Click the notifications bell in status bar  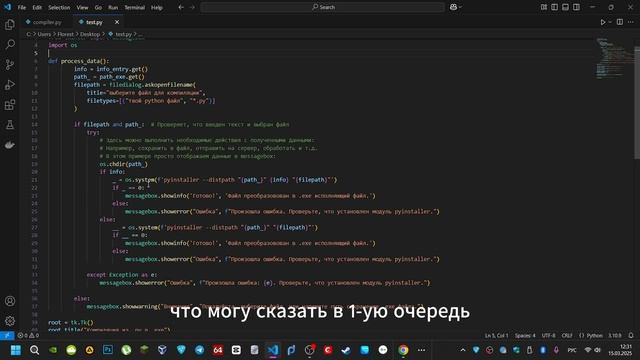631,336
